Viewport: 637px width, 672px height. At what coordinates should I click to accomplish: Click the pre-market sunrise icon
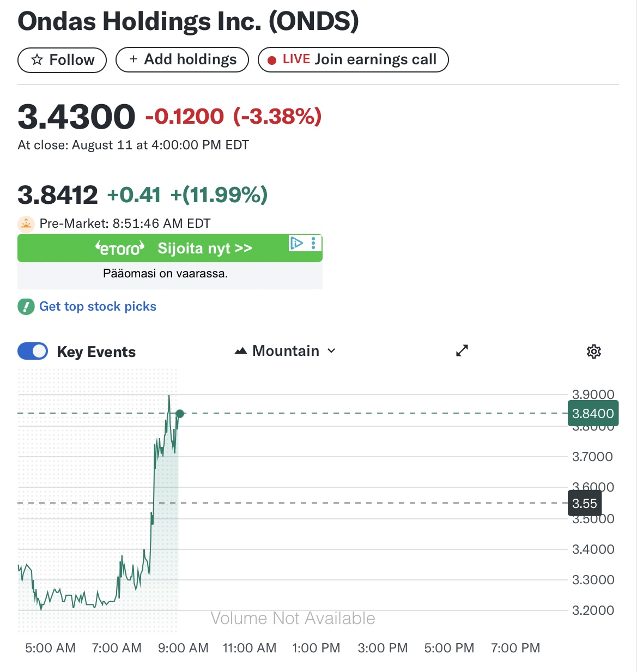coord(26,223)
